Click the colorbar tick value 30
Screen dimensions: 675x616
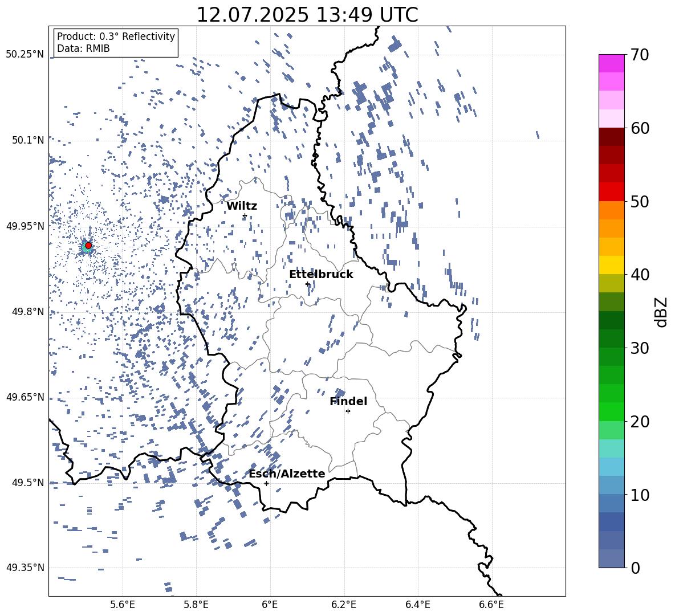point(640,348)
